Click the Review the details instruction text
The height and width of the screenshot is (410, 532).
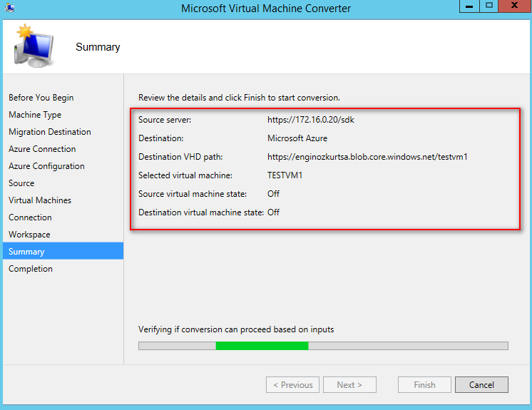tap(239, 98)
